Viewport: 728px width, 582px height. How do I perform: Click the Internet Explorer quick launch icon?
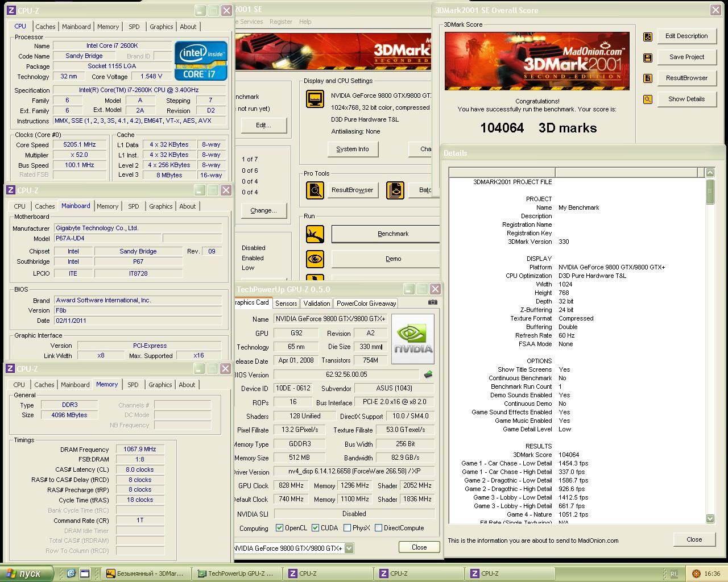(71, 573)
